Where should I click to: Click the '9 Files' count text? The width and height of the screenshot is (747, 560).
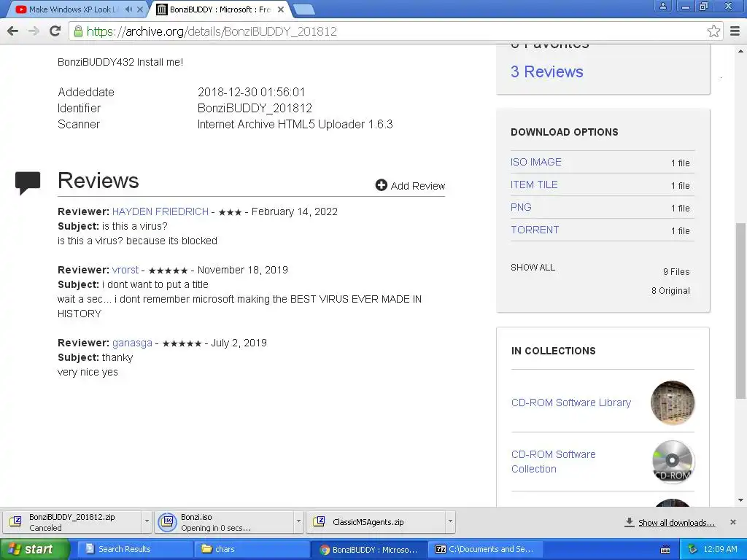coord(676,271)
